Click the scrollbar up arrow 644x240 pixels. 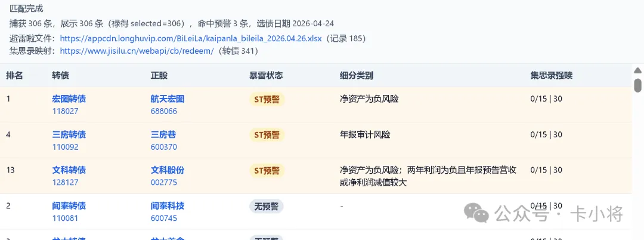point(638,70)
